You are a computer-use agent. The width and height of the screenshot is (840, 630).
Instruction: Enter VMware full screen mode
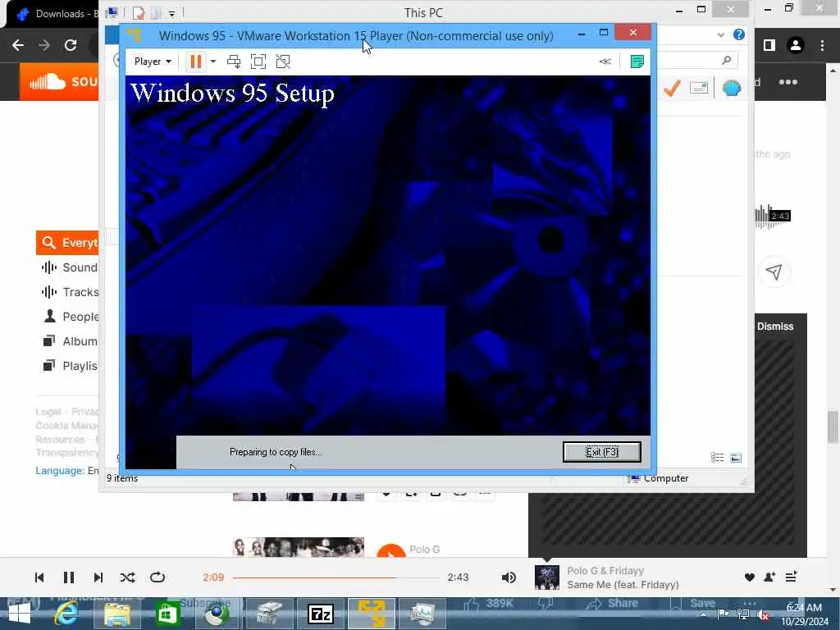pyautogui.click(x=258, y=62)
